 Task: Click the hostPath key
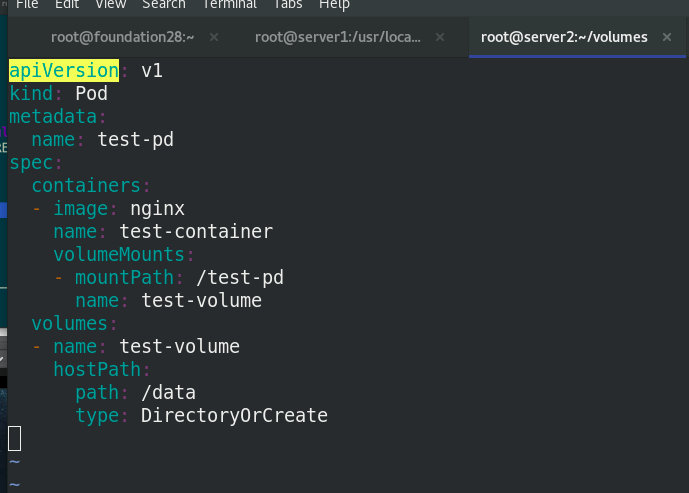click(x=97, y=370)
